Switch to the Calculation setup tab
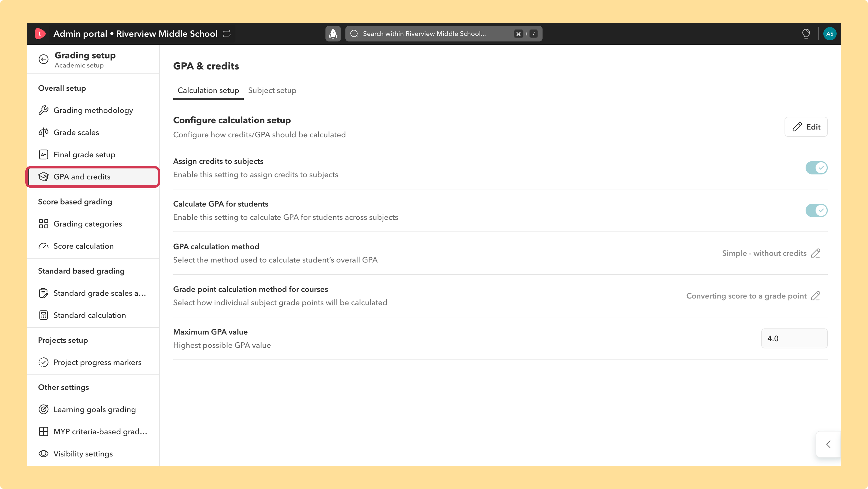Viewport: 868px width, 489px height. [208, 90]
